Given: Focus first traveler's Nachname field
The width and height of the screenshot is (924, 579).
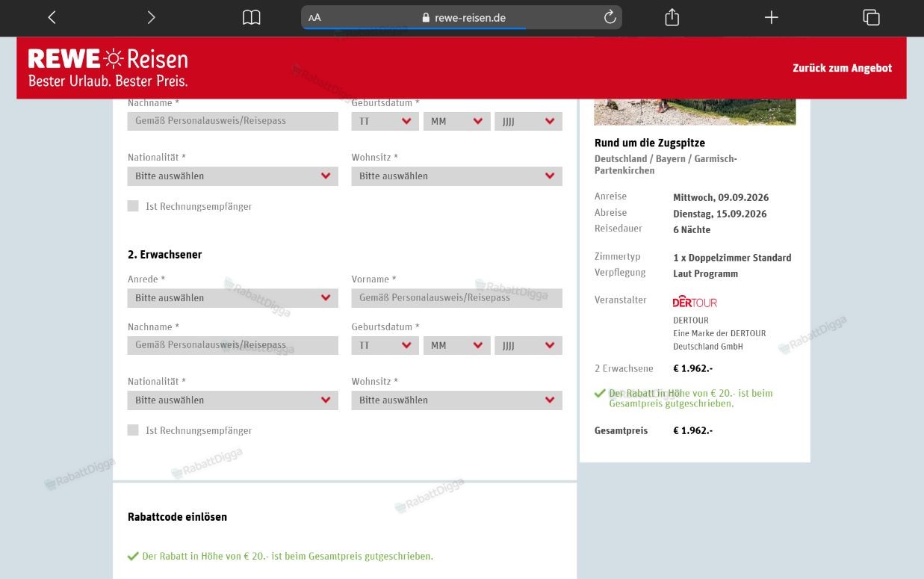Looking at the screenshot, I should click(233, 121).
